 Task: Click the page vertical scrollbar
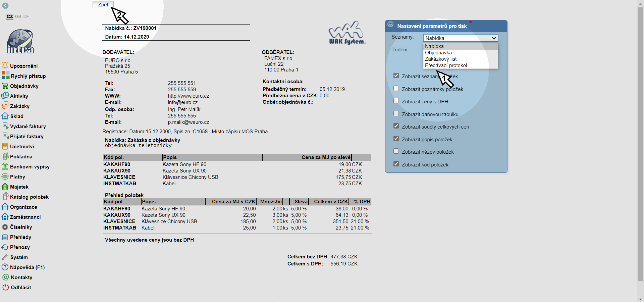(x=640, y=144)
